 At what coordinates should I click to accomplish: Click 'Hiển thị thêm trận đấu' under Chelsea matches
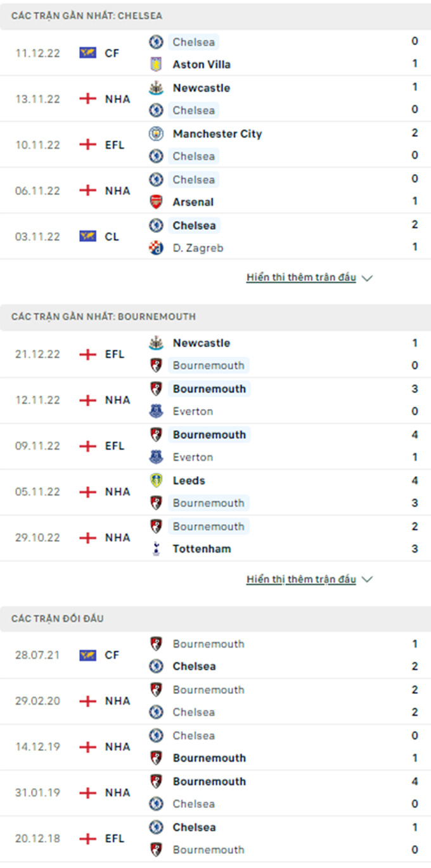(x=301, y=277)
